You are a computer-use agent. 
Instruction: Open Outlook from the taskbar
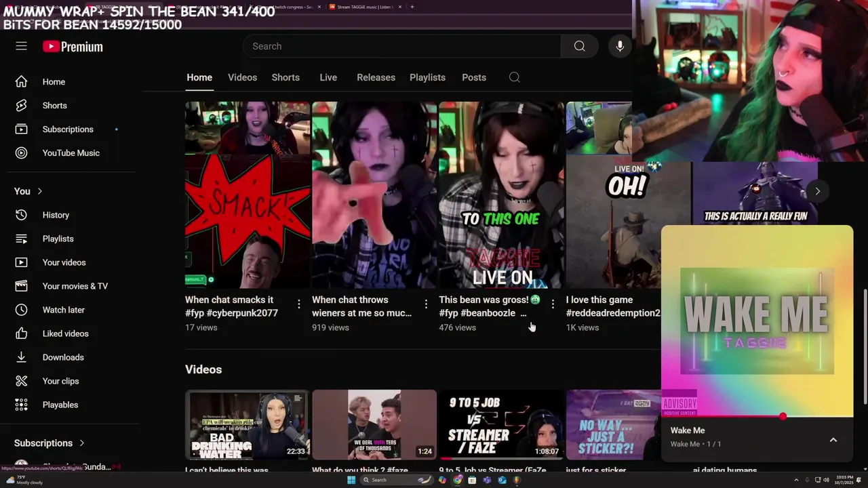tap(502, 480)
